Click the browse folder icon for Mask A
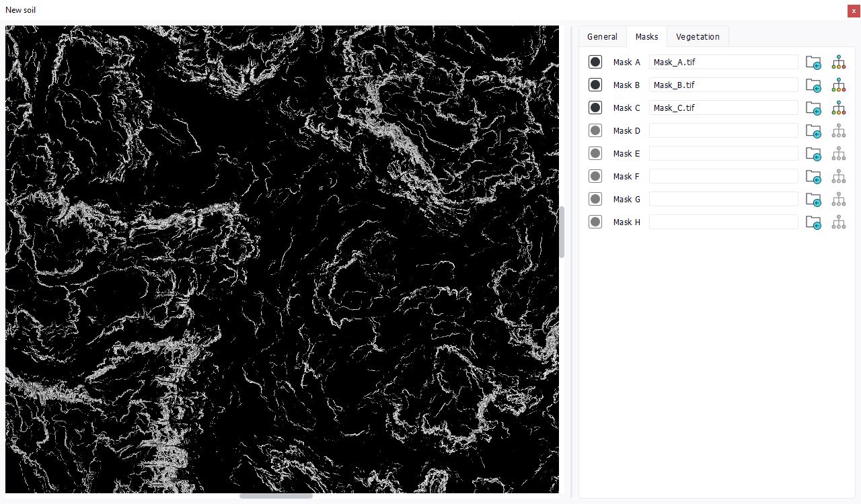 pos(813,62)
